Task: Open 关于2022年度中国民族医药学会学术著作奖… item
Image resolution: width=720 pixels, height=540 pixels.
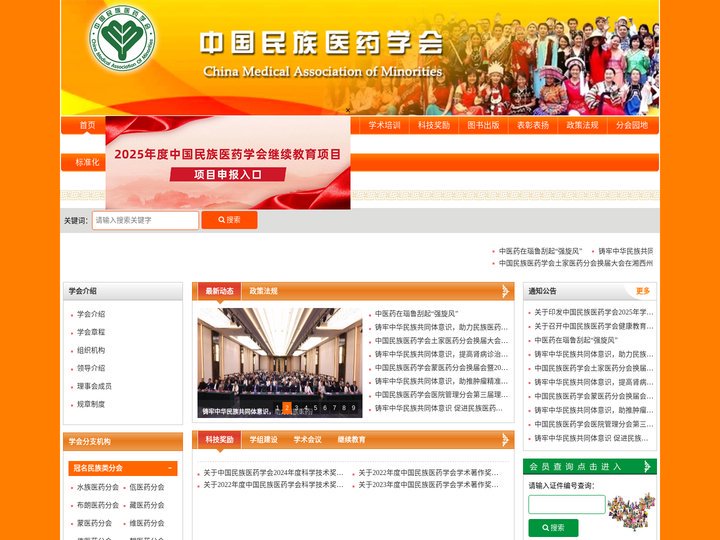Action: [428, 472]
